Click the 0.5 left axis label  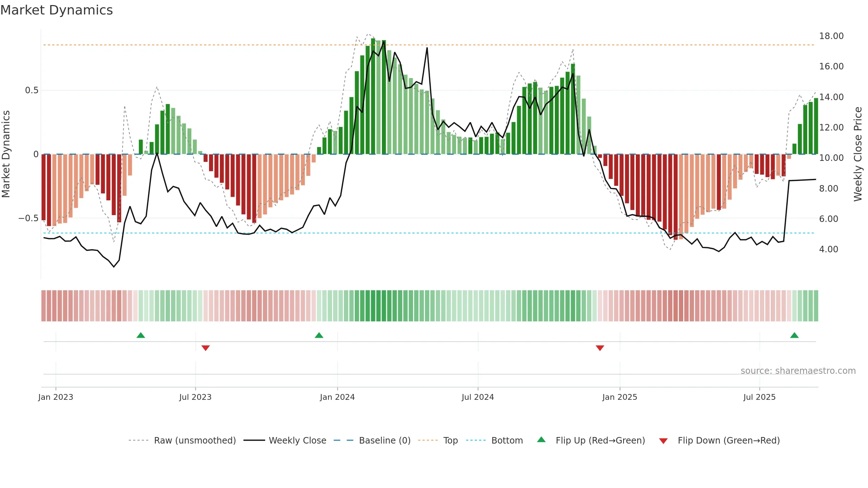click(x=32, y=90)
